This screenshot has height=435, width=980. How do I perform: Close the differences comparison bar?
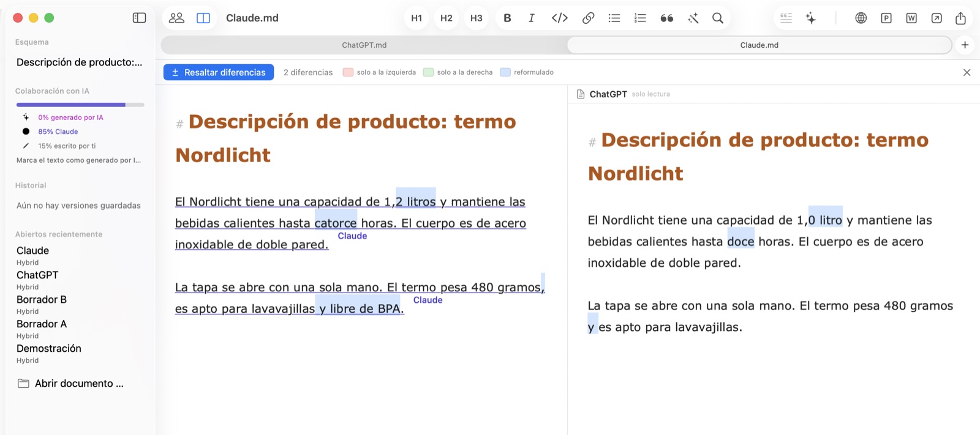coord(967,72)
